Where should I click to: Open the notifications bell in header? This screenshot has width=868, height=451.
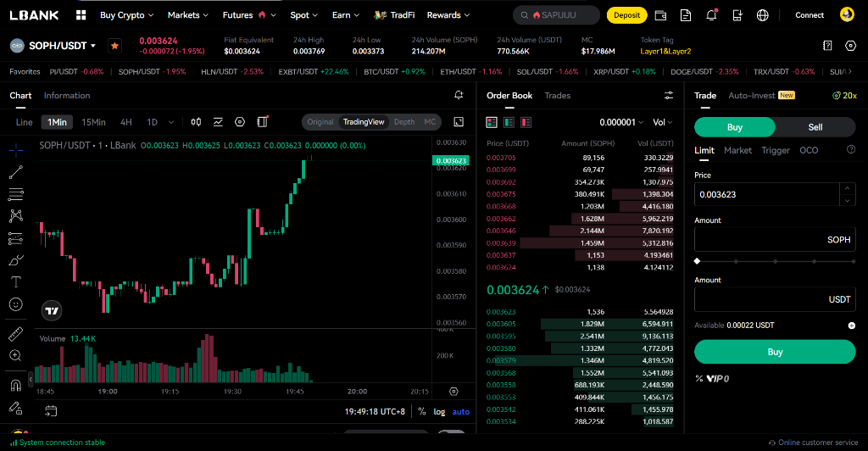click(x=711, y=15)
